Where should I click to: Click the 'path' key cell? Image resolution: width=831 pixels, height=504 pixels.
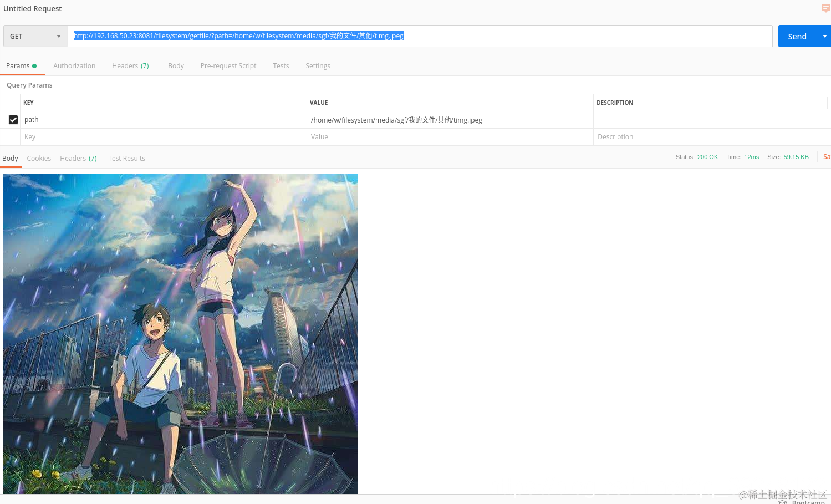tap(163, 120)
